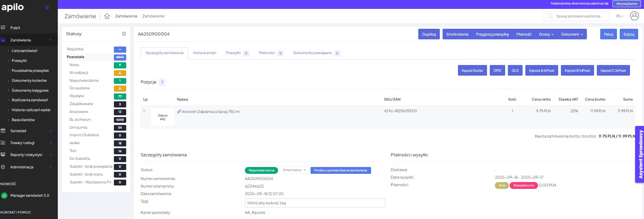Open the Statusy settings gear
Screen dimensions: 644x219
pyautogui.click(x=124, y=34)
